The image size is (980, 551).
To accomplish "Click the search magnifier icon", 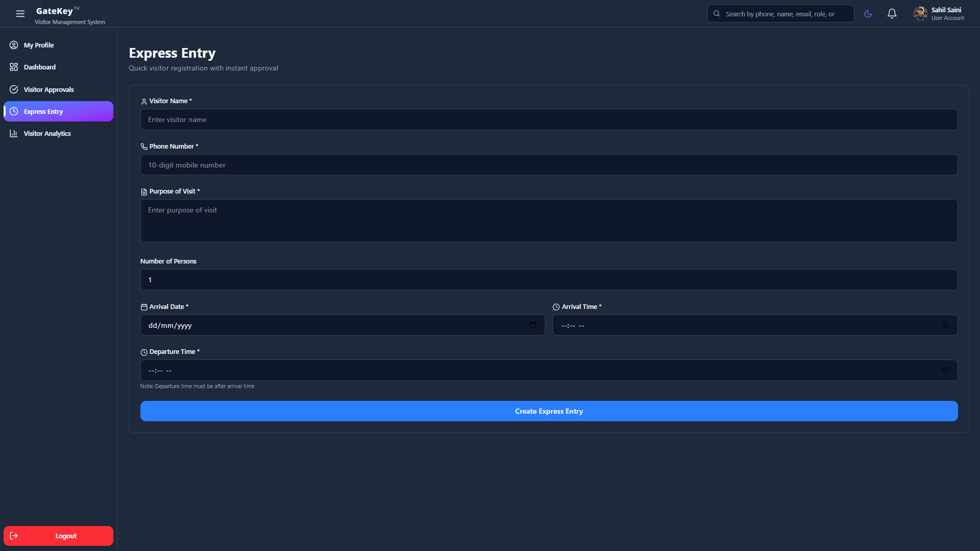I will (716, 14).
